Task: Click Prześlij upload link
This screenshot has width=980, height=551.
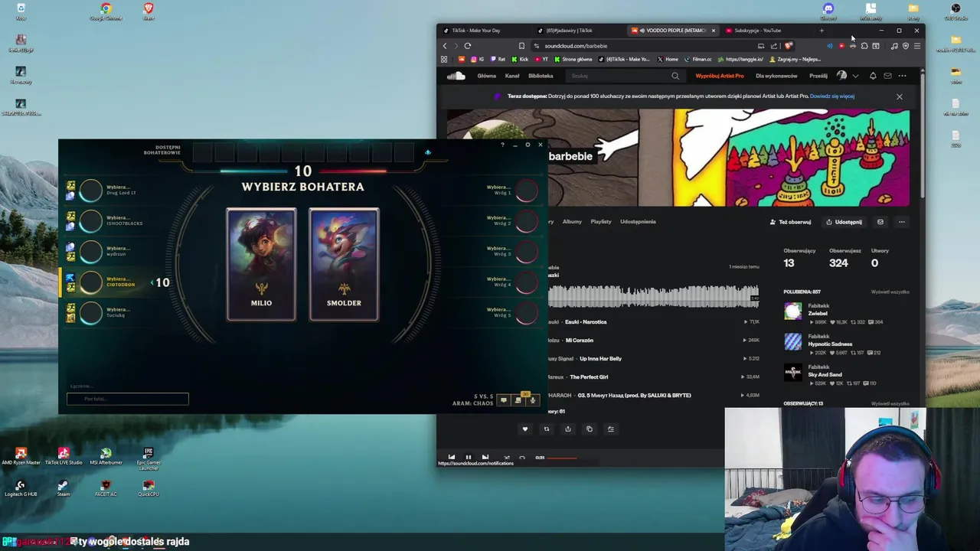Action: (x=818, y=76)
